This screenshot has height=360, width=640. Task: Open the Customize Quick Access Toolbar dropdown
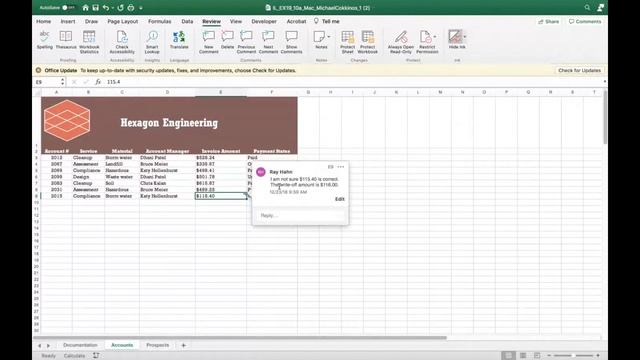coord(141,8)
